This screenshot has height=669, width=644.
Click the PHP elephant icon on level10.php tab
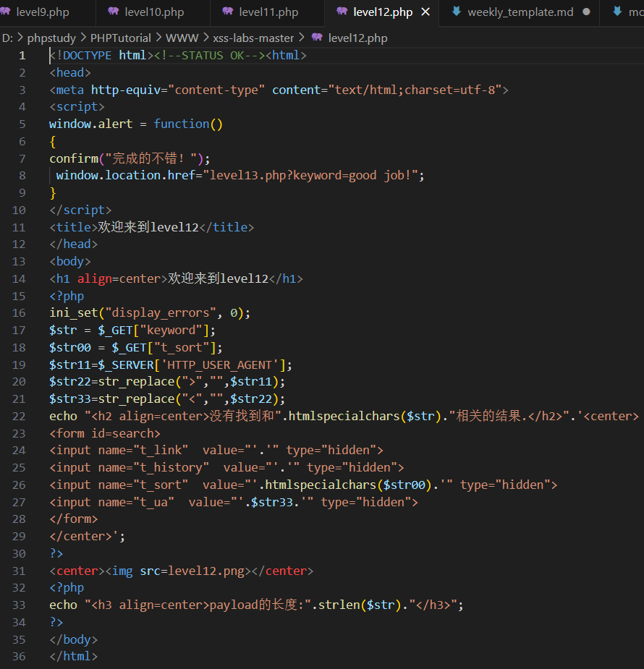click(x=114, y=12)
